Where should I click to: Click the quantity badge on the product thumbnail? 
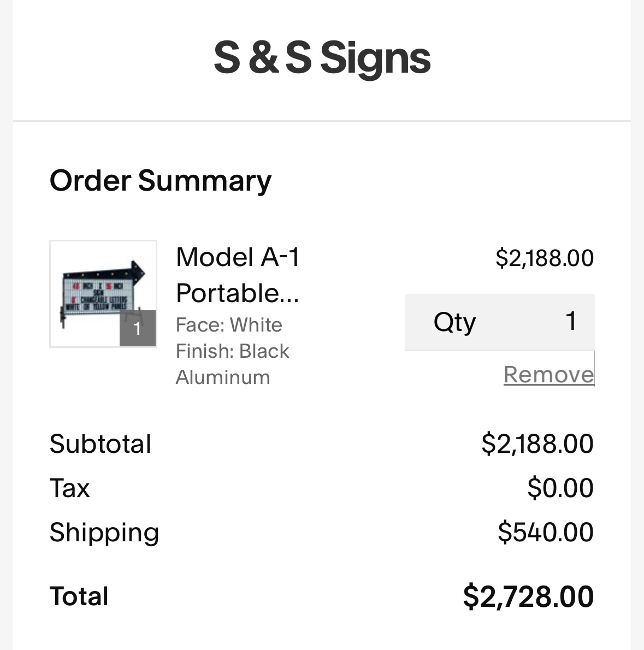click(138, 328)
